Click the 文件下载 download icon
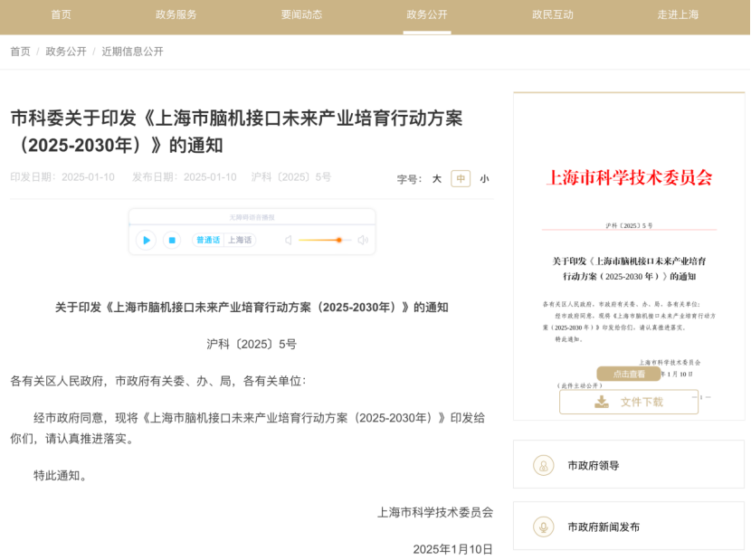Screen dimensions: 751x560 pyautogui.click(x=602, y=402)
